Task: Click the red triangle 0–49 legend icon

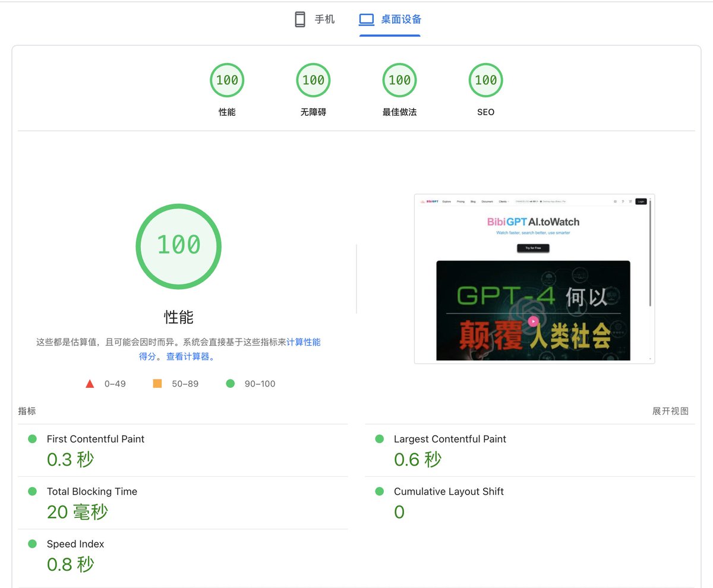Action: point(90,384)
